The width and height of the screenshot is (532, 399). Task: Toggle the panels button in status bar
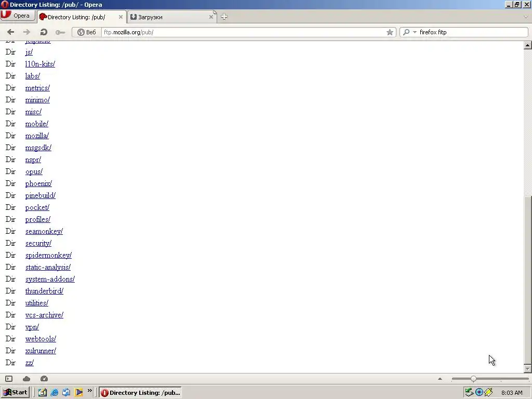coord(9,379)
